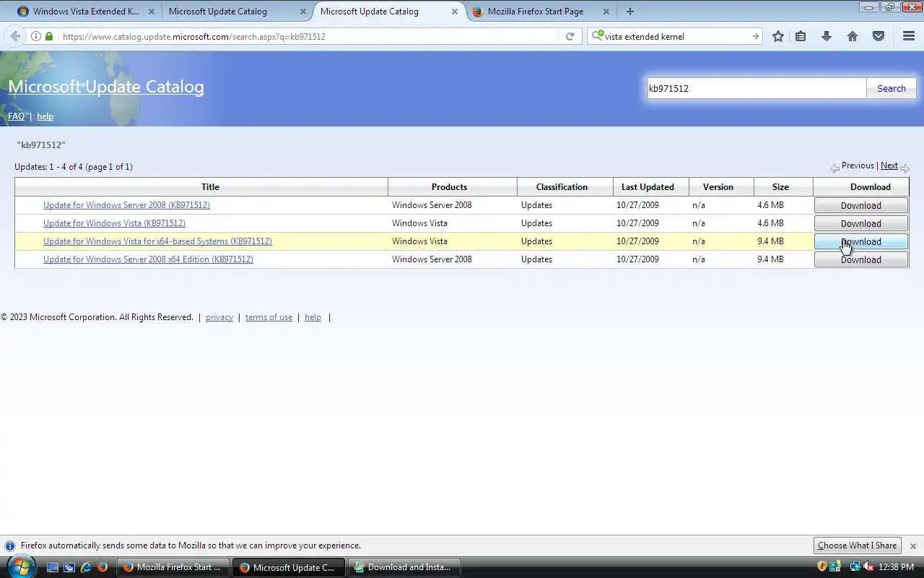Go to the Firefox home page icon
Image resolution: width=924 pixels, height=578 pixels.
tap(853, 36)
